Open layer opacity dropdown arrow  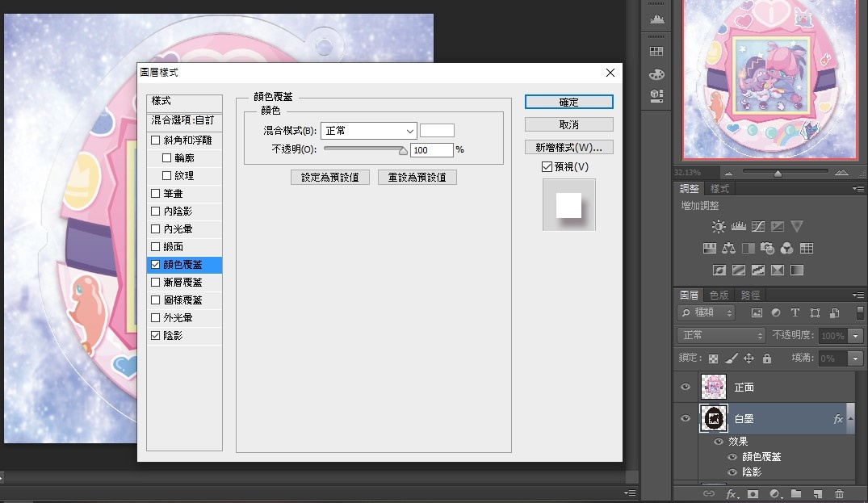pyautogui.click(x=856, y=336)
